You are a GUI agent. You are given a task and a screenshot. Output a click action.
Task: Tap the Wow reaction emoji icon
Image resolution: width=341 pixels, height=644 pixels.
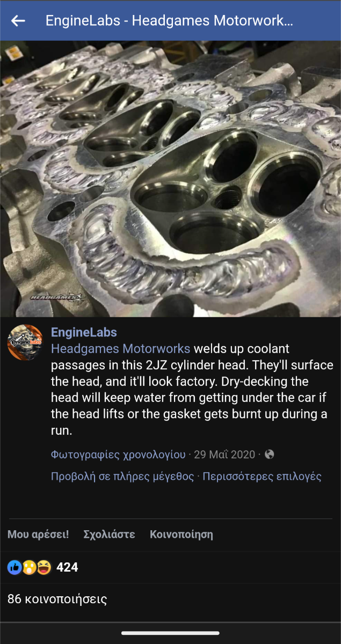point(29,567)
